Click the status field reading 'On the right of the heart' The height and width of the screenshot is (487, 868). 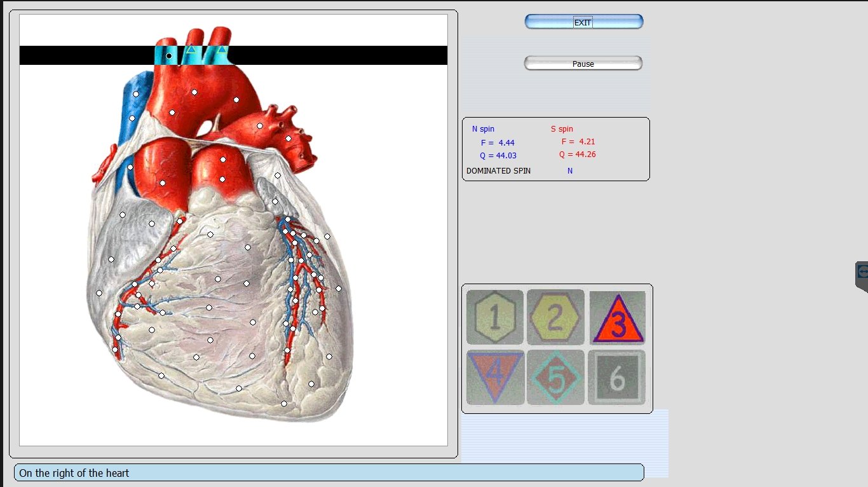pyautogui.click(x=329, y=472)
